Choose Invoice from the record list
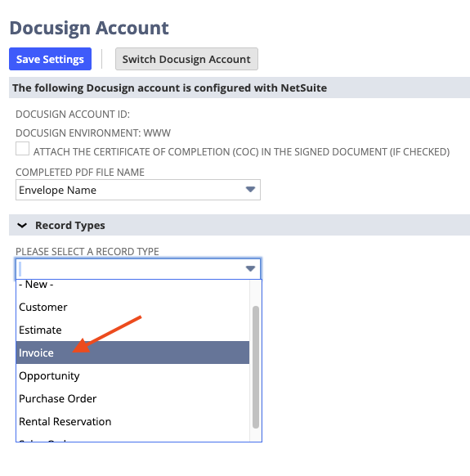This screenshot has height=476, width=470. tap(132, 353)
